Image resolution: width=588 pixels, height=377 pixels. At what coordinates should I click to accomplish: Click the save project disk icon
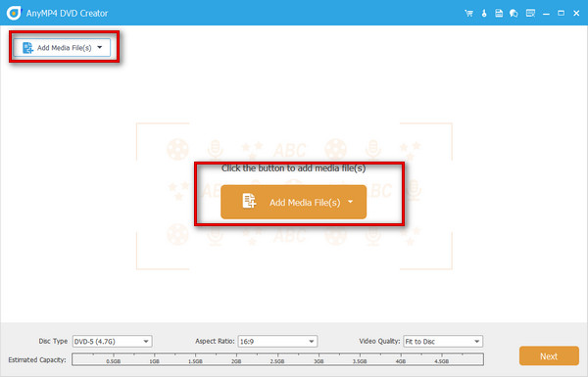click(x=499, y=13)
